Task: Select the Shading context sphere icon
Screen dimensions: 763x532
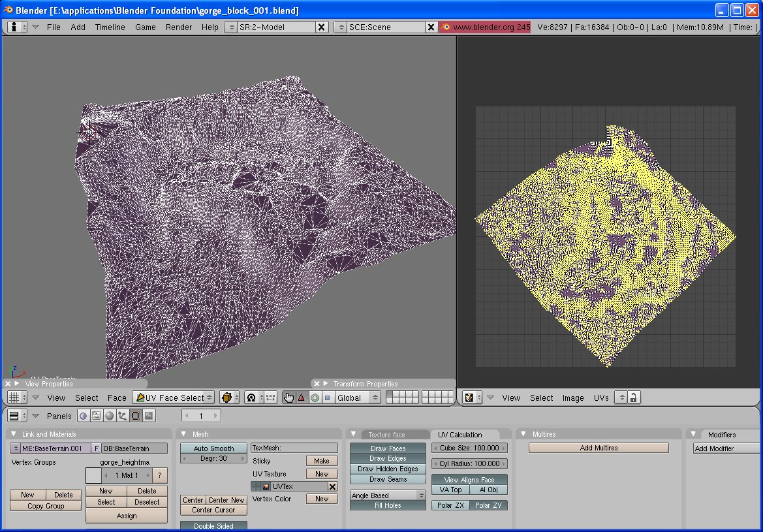Action: point(110,416)
